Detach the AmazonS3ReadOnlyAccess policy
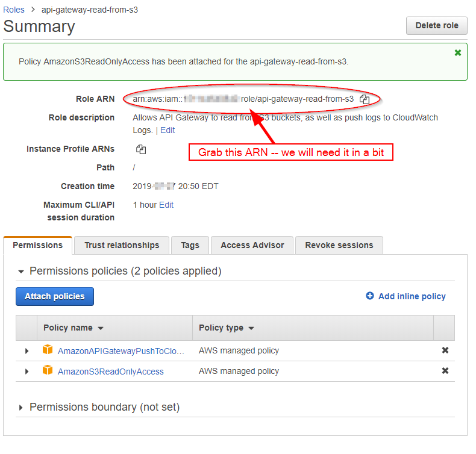Viewport: 476px width, 454px height. click(445, 370)
